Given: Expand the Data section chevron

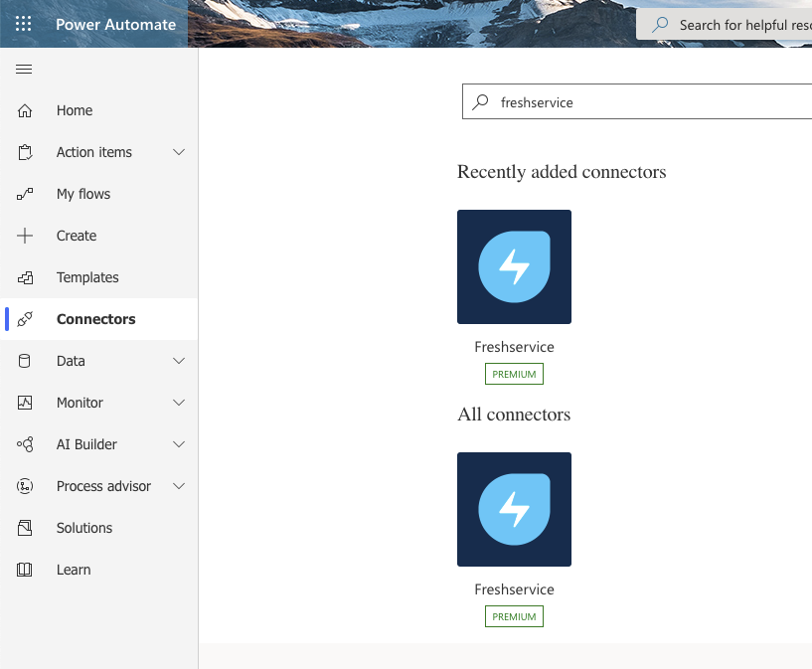Looking at the screenshot, I should (179, 361).
